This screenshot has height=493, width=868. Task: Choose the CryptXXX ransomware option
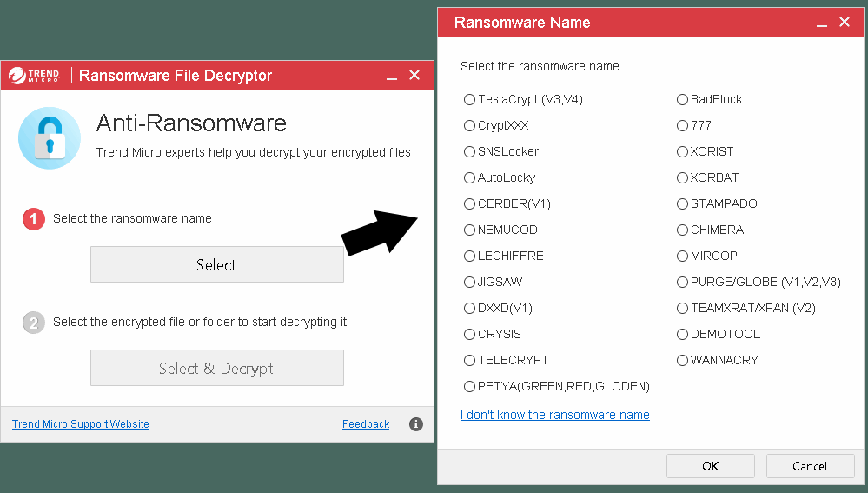click(x=469, y=126)
